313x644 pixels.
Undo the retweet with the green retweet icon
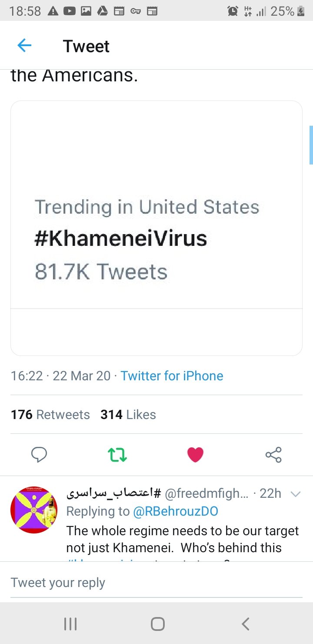[117, 454]
